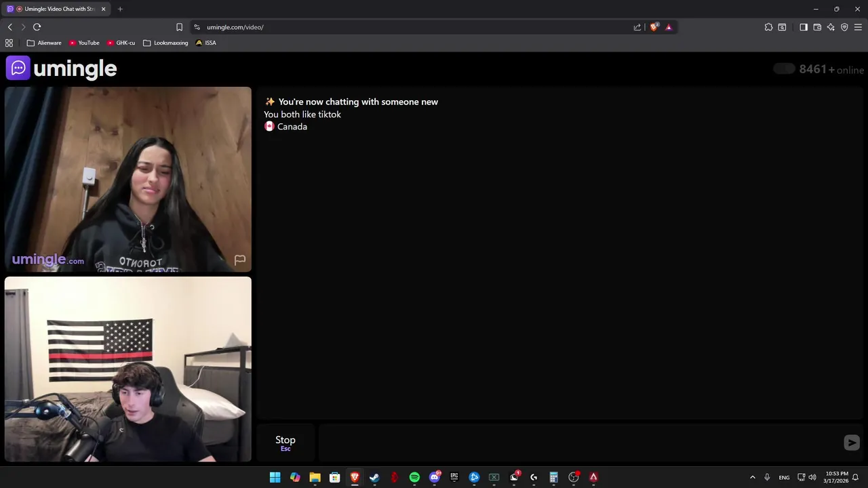This screenshot has height=488, width=868.
Task: Bookmark this page with the bookmark icon
Action: (179, 27)
